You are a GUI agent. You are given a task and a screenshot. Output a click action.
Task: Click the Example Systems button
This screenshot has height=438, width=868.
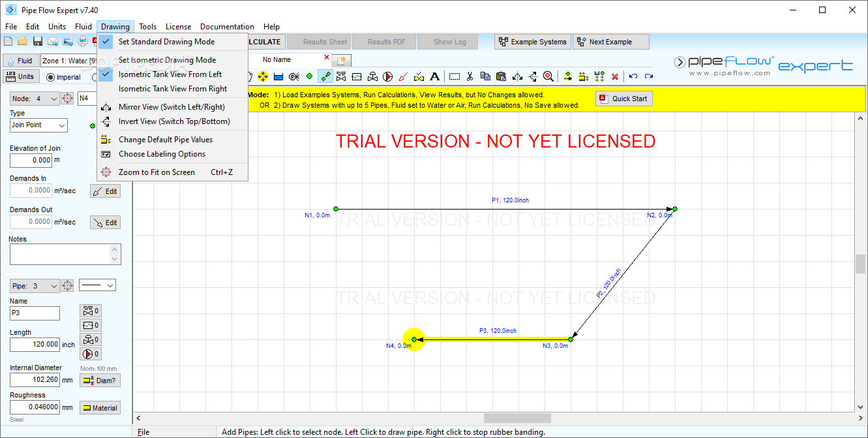[533, 42]
